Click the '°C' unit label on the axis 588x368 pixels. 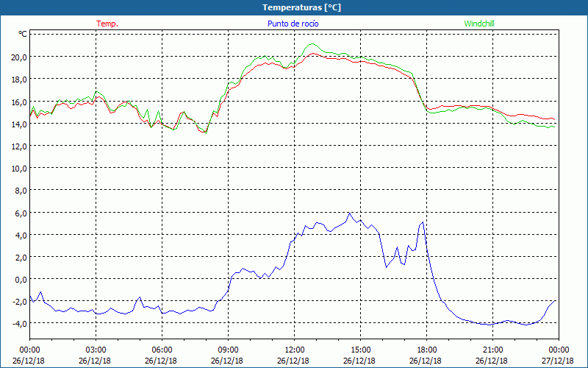(x=23, y=34)
